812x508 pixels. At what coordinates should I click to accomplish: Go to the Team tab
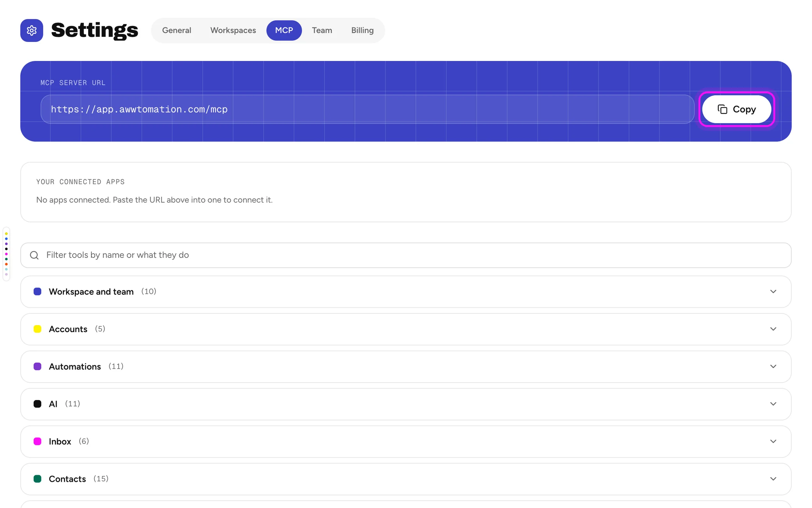(x=322, y=30)
